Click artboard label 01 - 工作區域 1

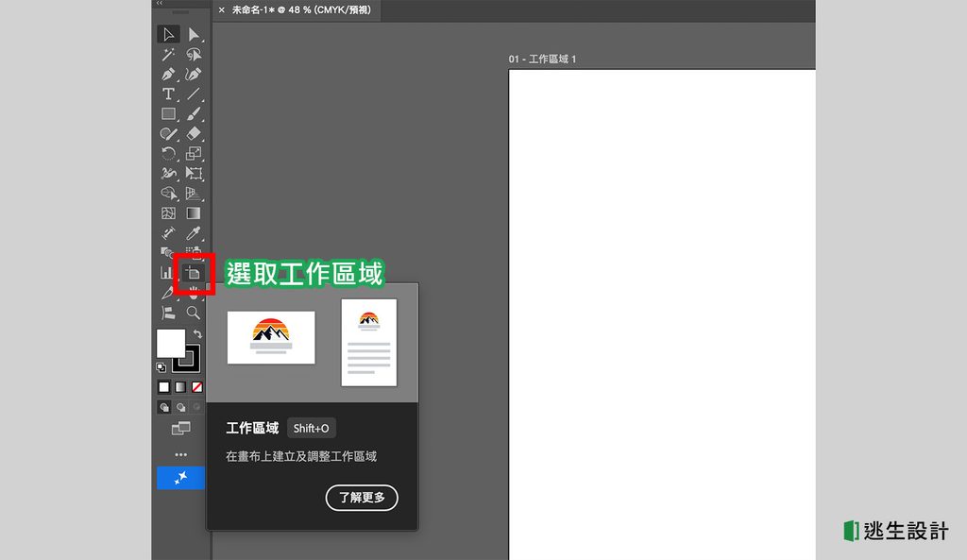(542, 59)
